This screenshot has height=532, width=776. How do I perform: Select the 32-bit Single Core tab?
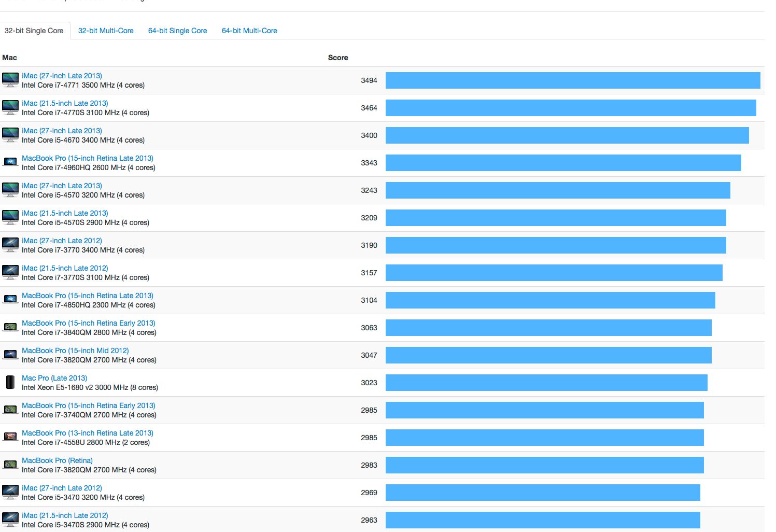(x=34, y=31)
